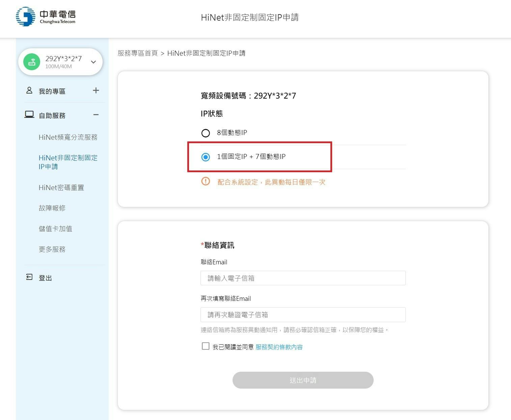Click the IP狀態 heading
511x420 pixels.
[212, 113]
